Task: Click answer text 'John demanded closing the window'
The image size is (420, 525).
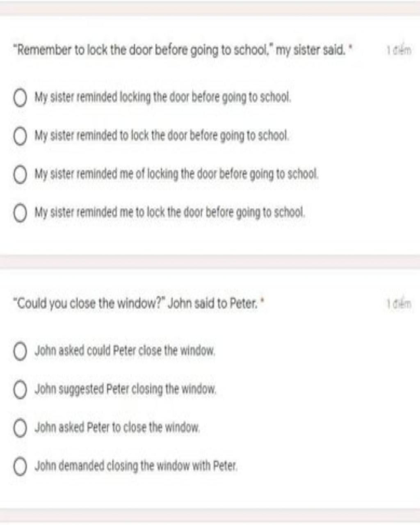Action: click(x=136, y=466)
